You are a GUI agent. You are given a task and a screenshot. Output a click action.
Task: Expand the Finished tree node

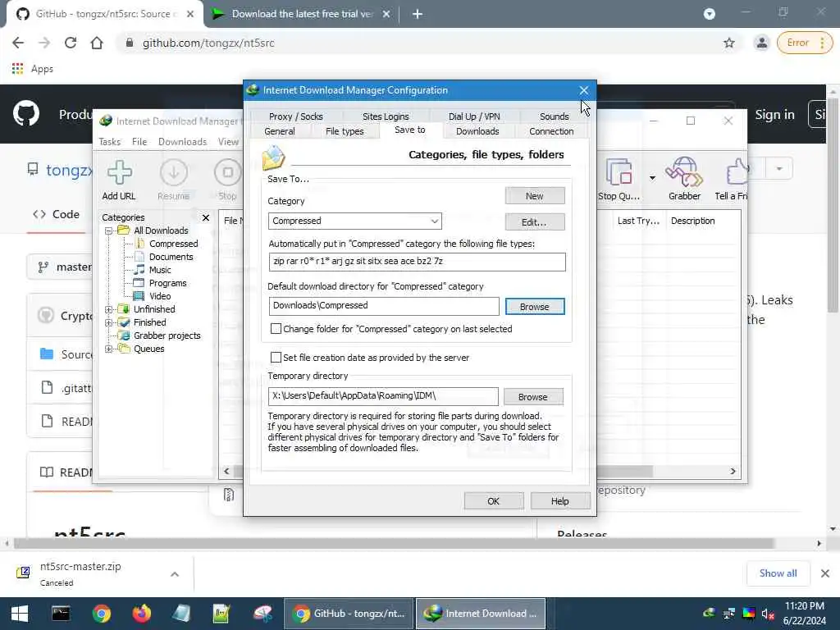pos(109,322)
